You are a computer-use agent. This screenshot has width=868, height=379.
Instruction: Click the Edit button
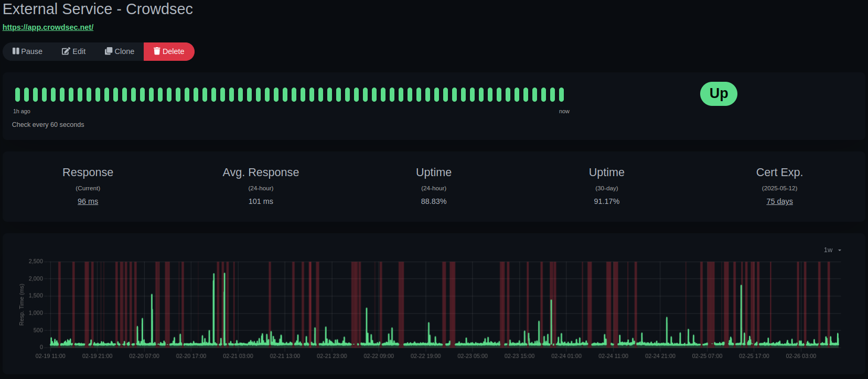74,51
